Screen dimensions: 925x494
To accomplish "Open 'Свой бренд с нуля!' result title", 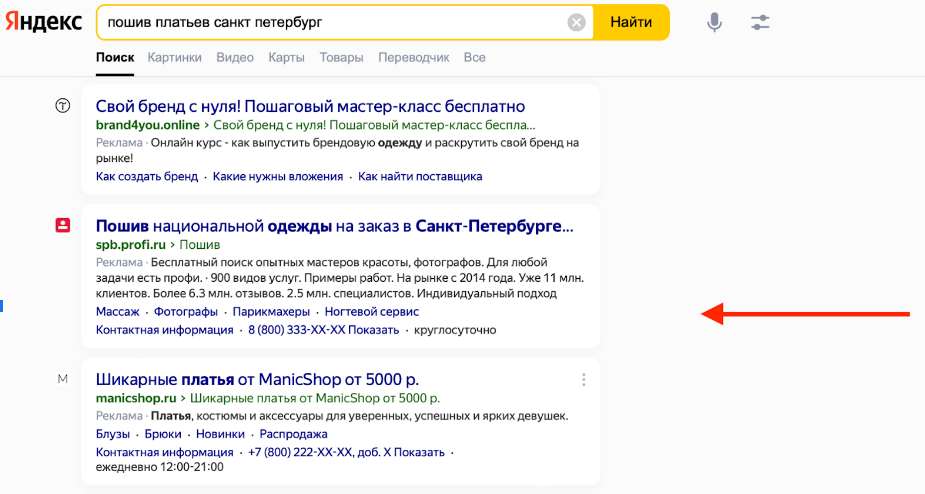I will [310, 106].
